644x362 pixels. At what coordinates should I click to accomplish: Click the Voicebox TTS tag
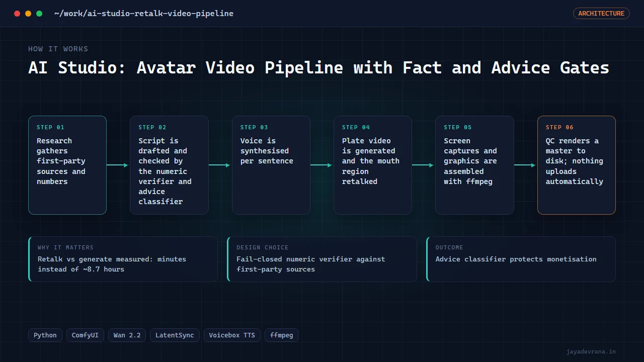coord(232,335)
